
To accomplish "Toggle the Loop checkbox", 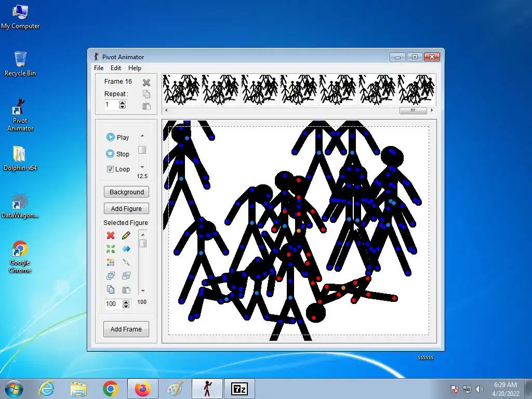I will tap(110, 169).
